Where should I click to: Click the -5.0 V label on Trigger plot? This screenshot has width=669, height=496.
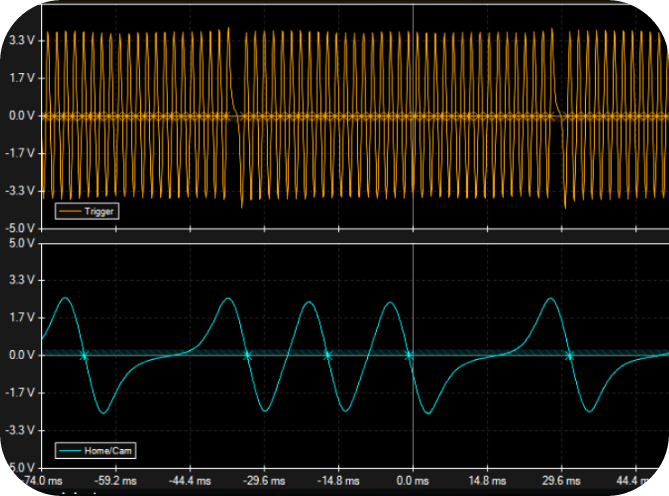[20, 228]
